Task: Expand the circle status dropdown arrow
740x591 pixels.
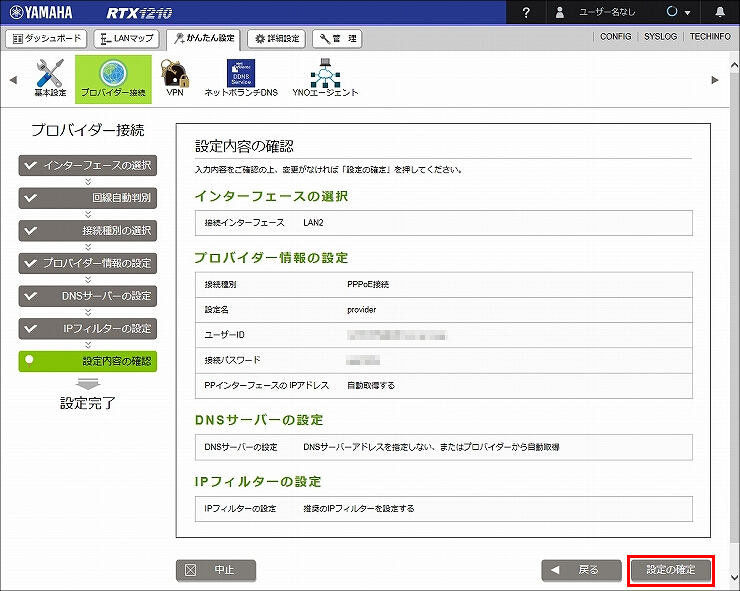Action: coord(687,13)
